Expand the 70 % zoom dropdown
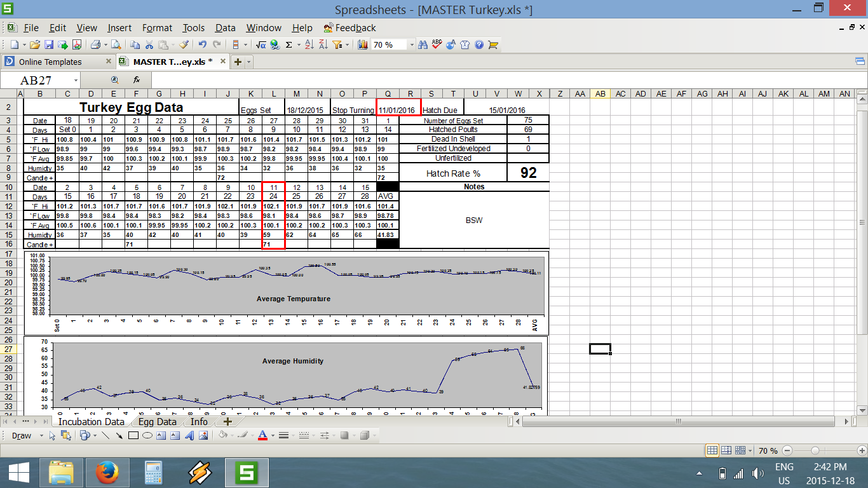The width and height of the screenshot is (868, 488). 411,44
